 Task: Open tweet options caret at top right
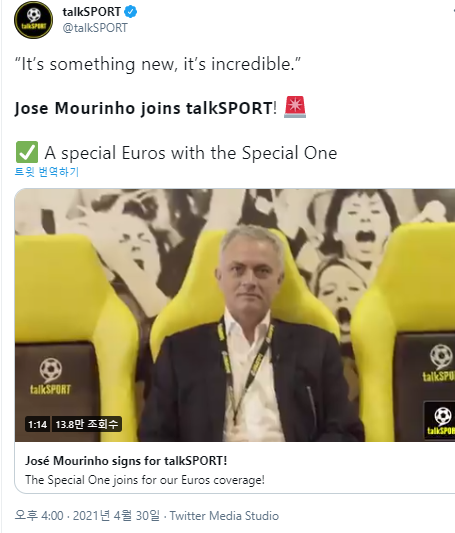(x=453, y=11)
